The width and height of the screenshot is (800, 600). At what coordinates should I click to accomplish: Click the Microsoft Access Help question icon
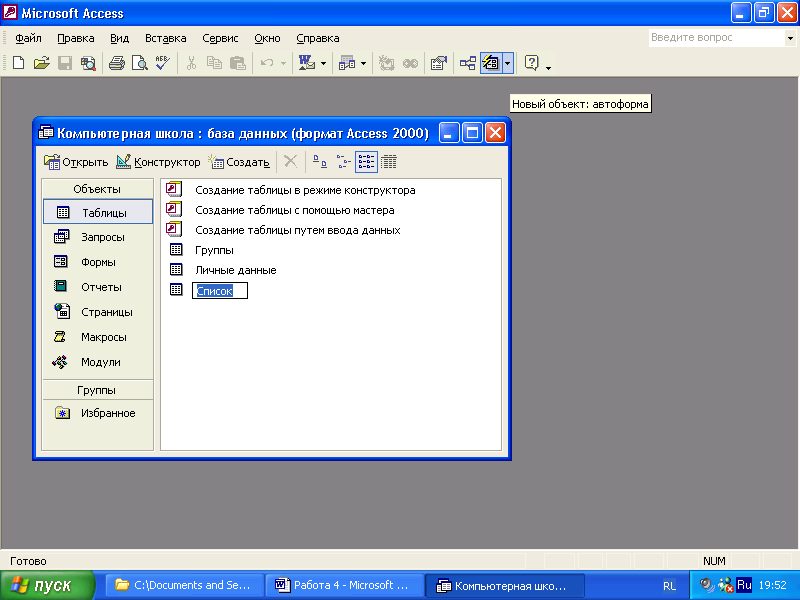(x=531, y=63)
